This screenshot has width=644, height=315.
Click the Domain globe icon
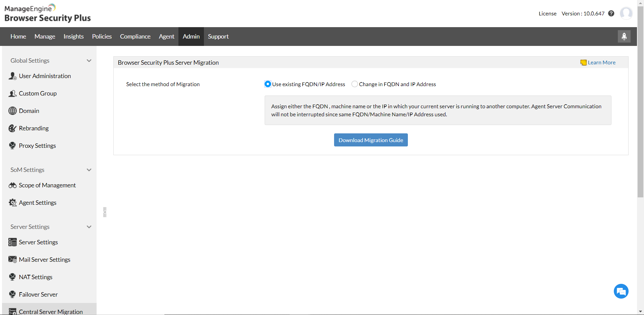12,111
